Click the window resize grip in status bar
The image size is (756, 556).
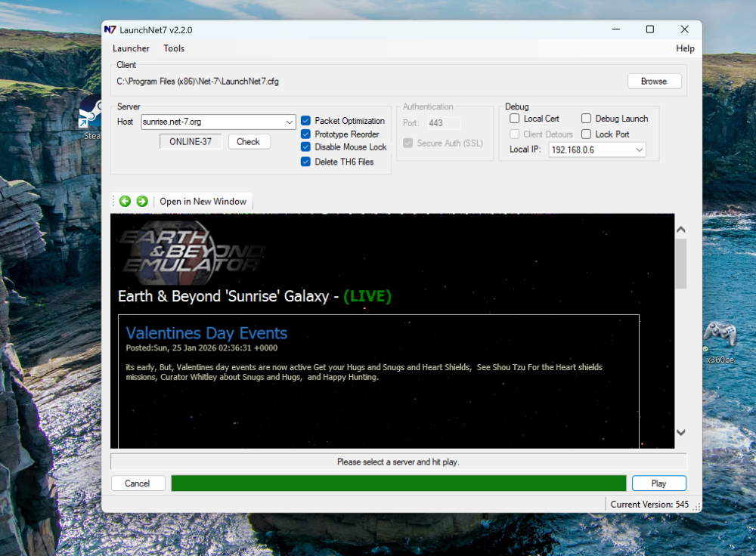pos(697,507)
